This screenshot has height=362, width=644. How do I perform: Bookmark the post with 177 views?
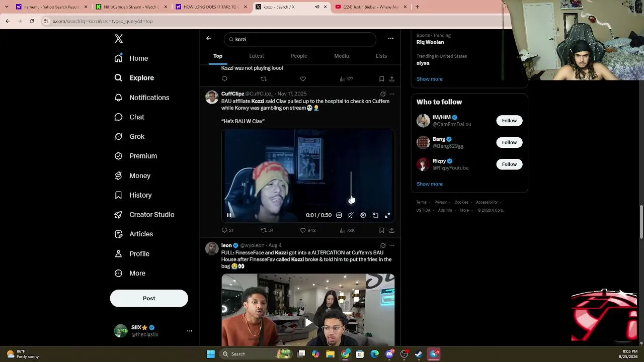[381, 79]
